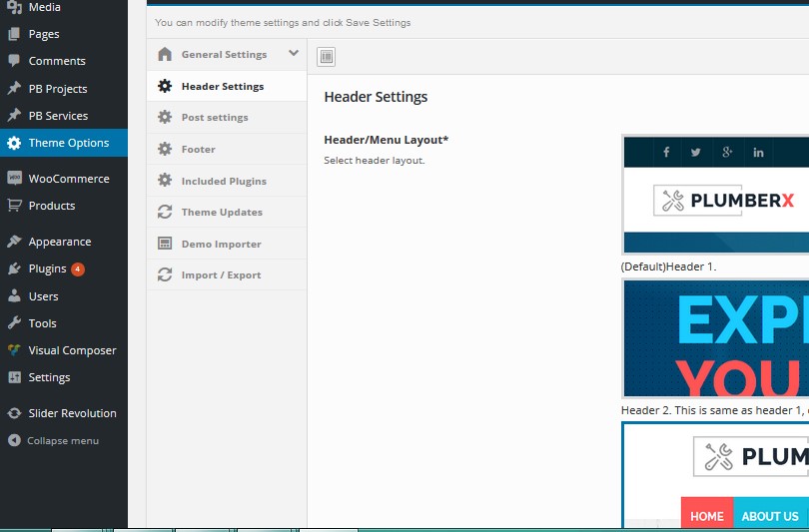Image resolution: width=809 pixels, height=532 pixels.
Task: Click the Products cart icon
Action: [14, 206]
